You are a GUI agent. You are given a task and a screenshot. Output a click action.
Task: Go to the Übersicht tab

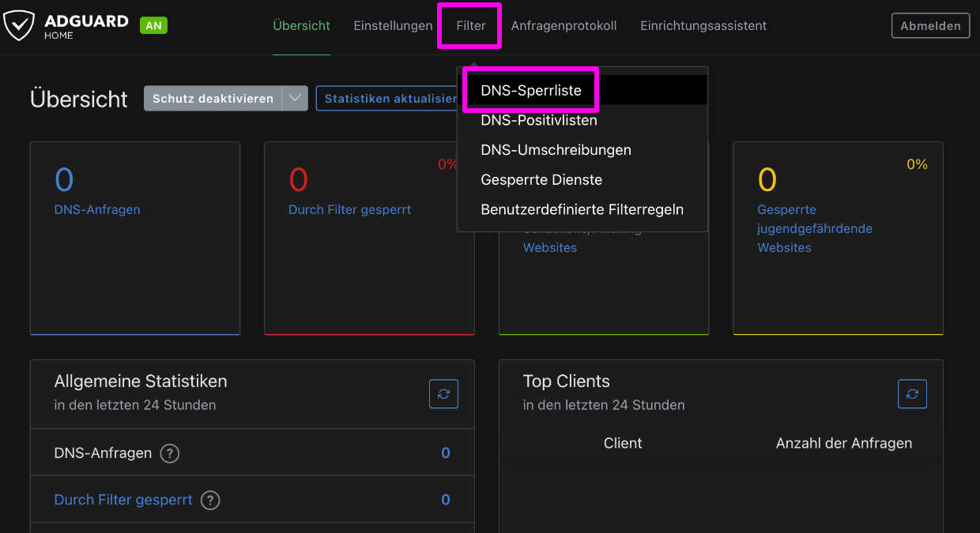[301, 25]
